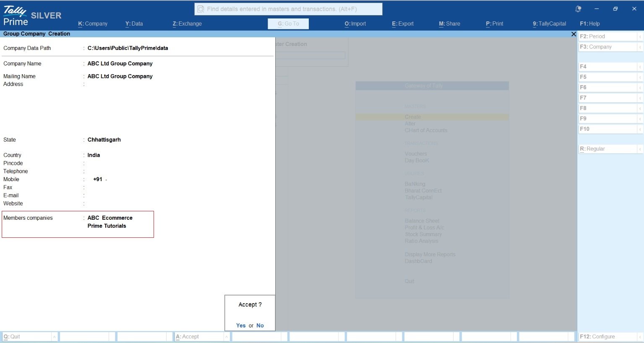Select member company Prime Tutorials
The image size is (644, 343).
pyautogui.click(x=107, y=226)
